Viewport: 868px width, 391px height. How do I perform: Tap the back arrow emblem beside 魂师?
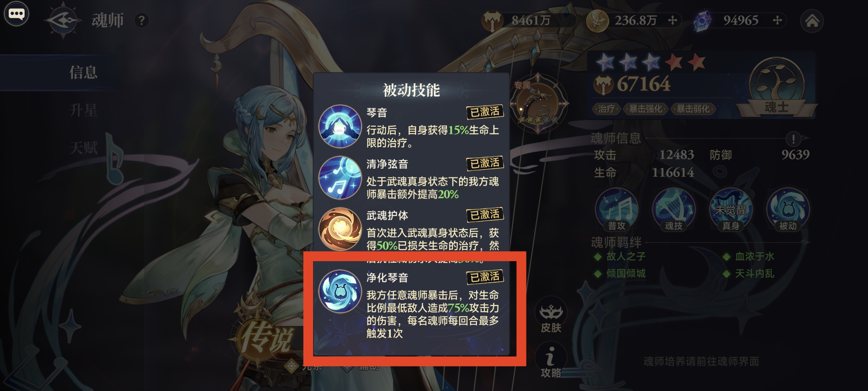pos(63,21)
